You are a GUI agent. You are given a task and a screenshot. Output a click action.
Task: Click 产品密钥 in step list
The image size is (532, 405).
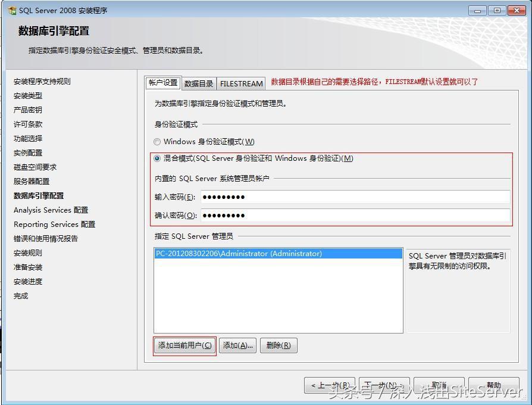click(28, 110)
